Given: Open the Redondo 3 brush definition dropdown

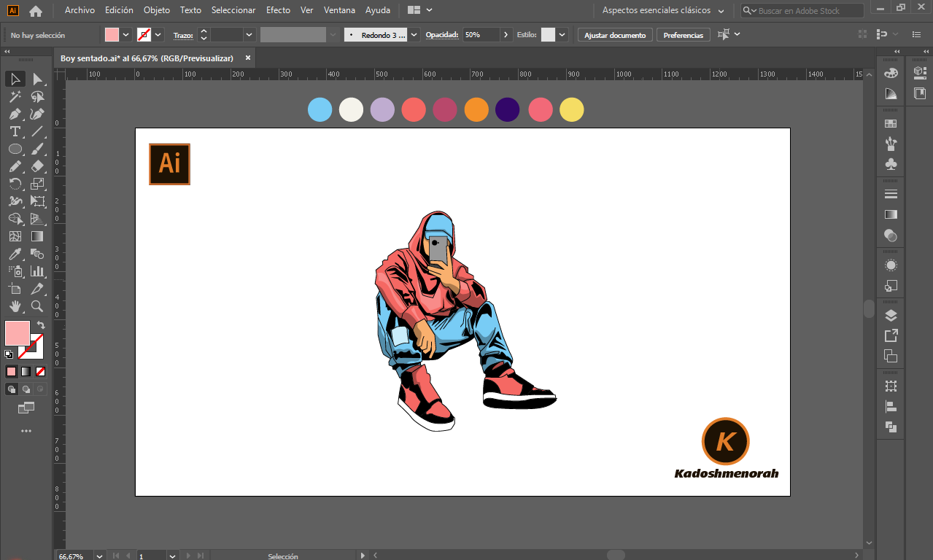Looking at the screenshot, I should pos(414,35).
